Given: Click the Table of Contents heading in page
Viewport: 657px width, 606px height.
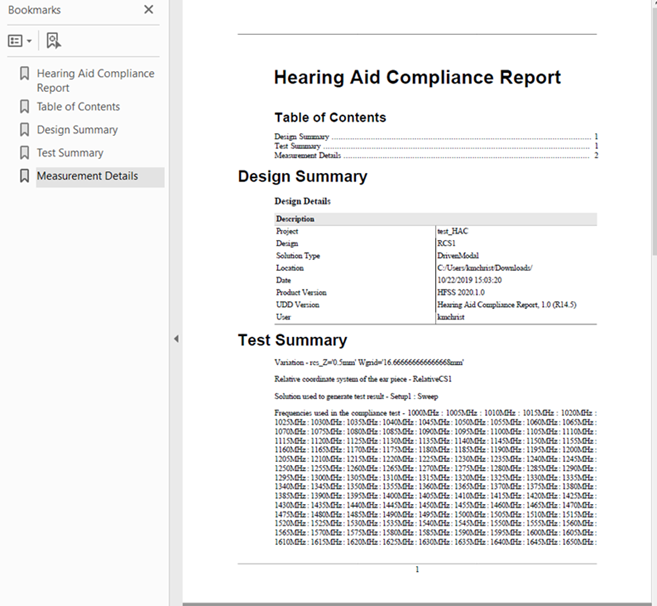Looking at the screenshot, I should click(x=330, y=117).
